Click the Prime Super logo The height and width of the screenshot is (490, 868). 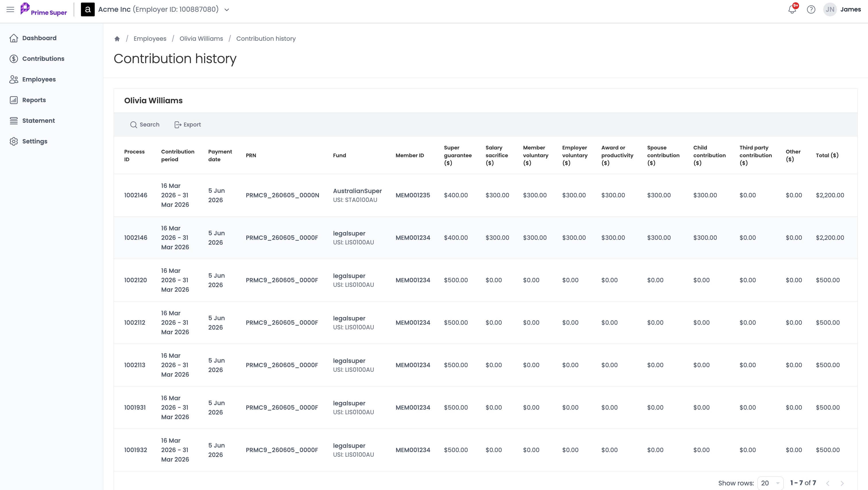pos(44,9)
